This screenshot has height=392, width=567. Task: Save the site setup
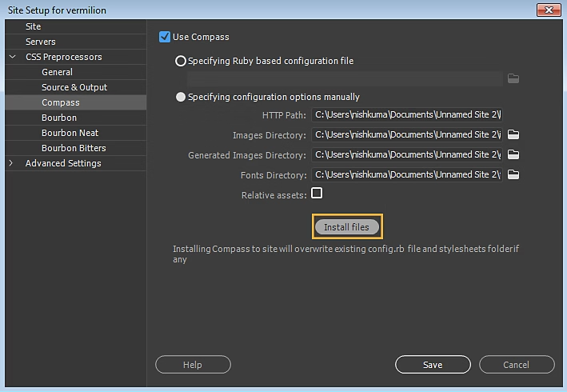coord(433,365)
